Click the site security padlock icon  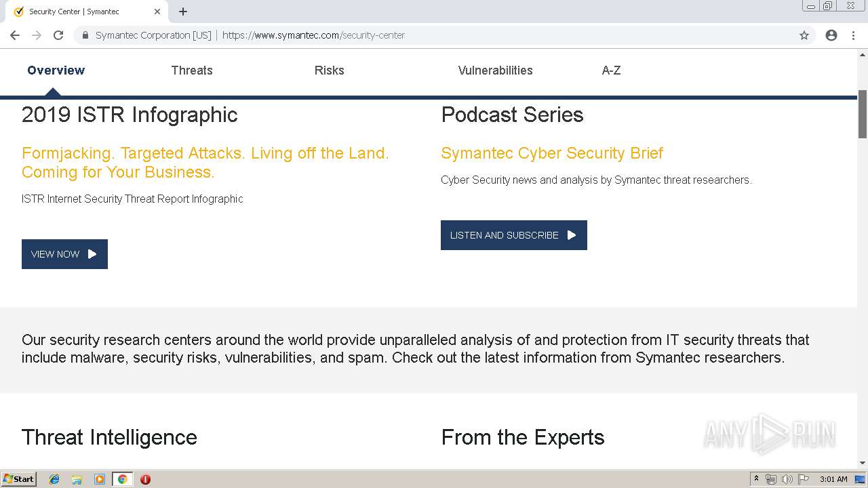click(x=85, y=35)
